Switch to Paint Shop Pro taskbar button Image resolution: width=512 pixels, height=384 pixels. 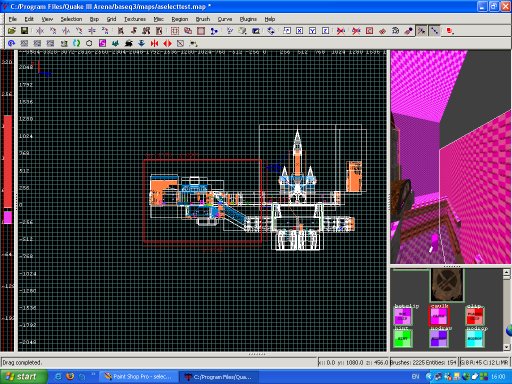(x=139, y=377)
